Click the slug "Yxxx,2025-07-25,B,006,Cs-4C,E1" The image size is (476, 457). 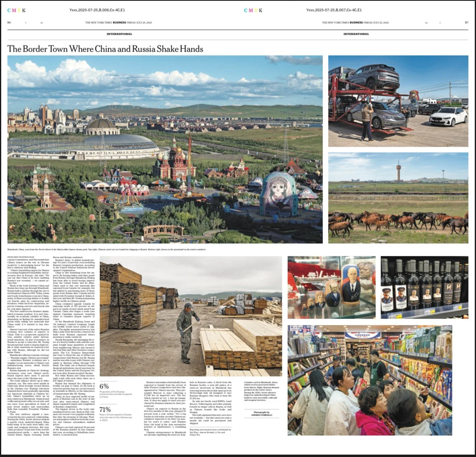pyautogui.click(x=97, y=10)
